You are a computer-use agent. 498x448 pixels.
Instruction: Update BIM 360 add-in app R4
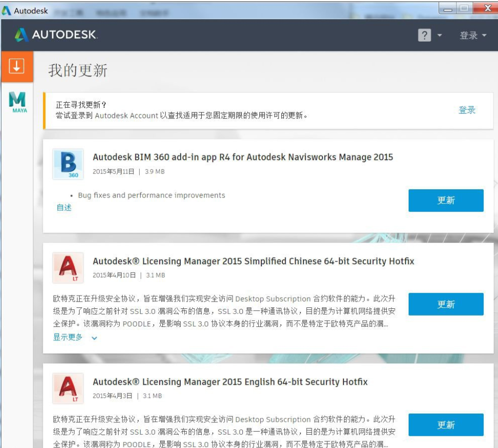(446, 200)
